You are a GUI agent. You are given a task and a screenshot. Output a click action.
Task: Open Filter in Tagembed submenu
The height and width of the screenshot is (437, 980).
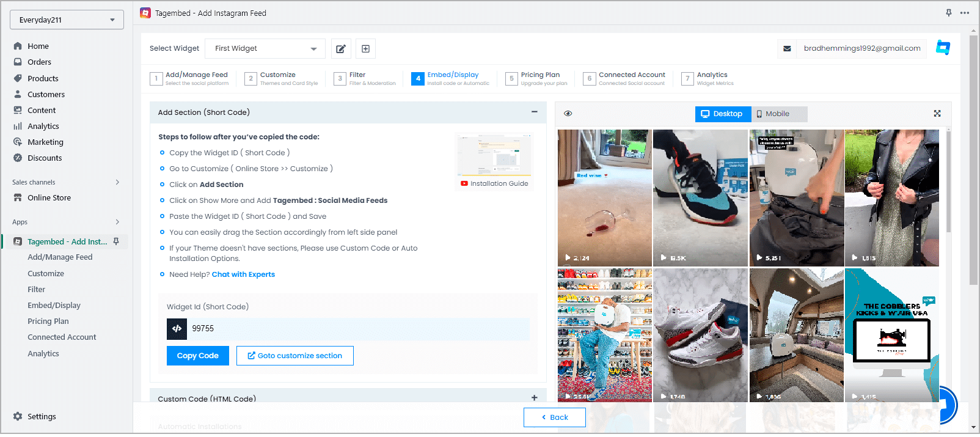point(37,289)
